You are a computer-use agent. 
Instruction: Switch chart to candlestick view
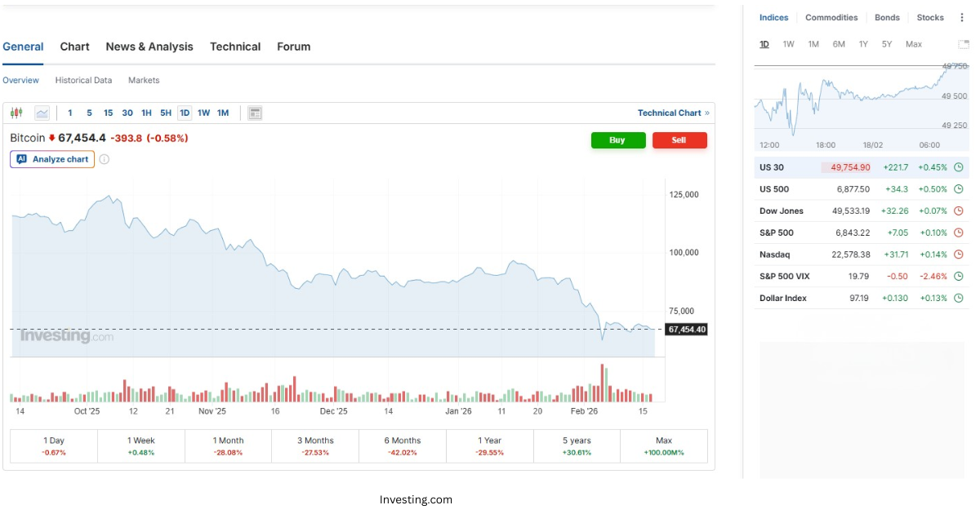point(16,112)
